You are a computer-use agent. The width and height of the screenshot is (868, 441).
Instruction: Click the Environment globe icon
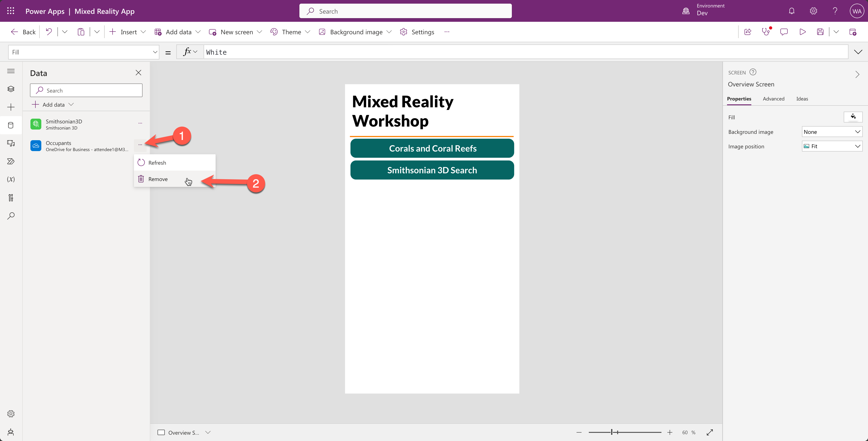[686, 11]
